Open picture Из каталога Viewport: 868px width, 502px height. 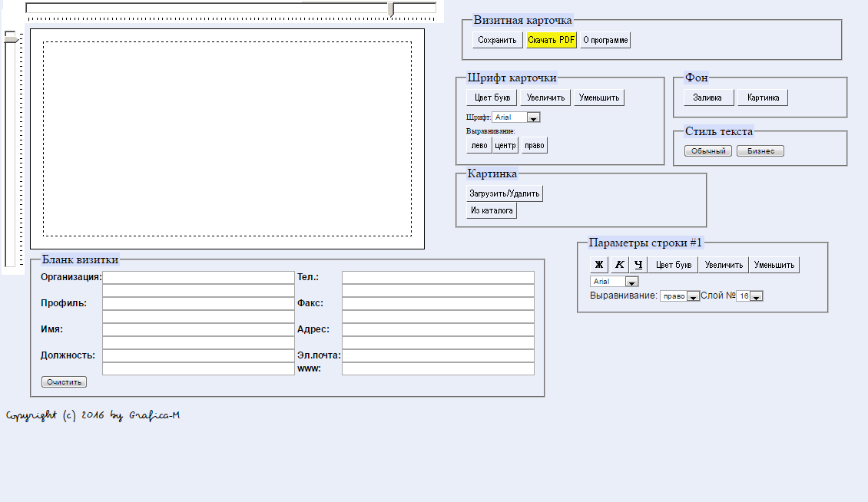click(492, 210)
